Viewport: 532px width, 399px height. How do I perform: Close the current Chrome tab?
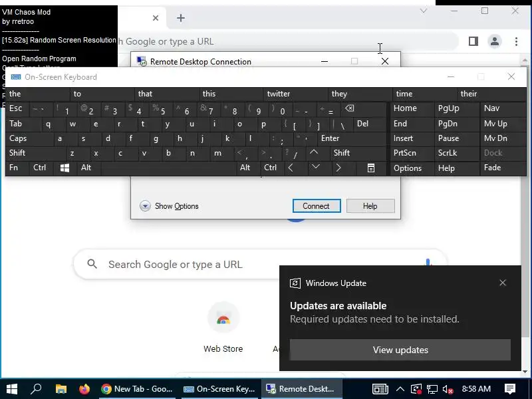click(x=156, y=18)
